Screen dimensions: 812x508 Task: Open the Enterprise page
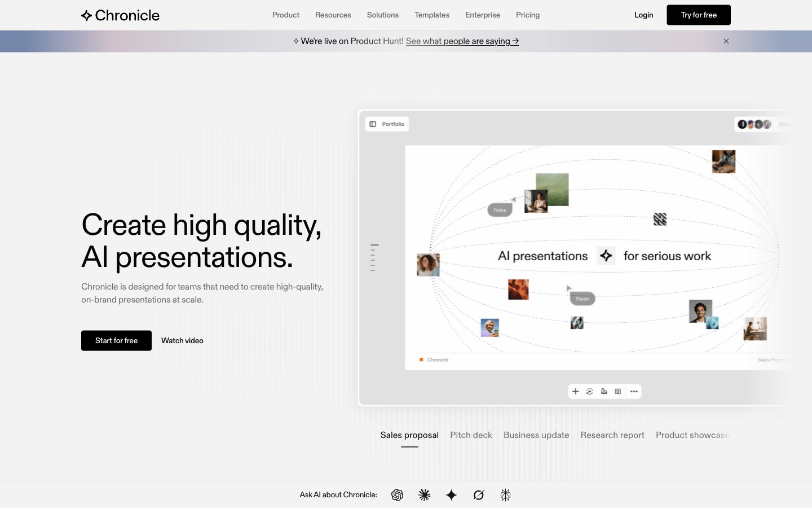coord(483,15)
